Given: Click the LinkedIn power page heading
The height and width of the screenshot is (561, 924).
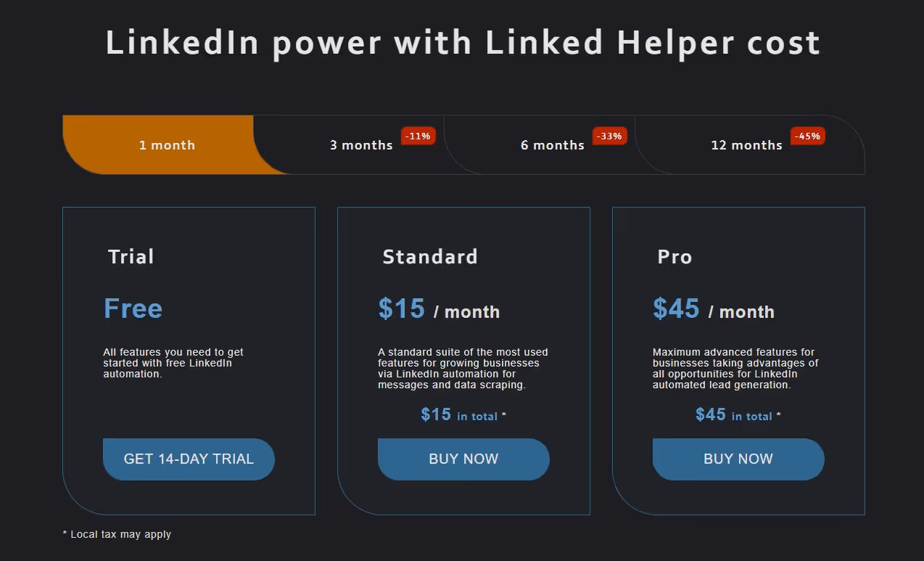Looking at the screenshot, I should [462, 42].
